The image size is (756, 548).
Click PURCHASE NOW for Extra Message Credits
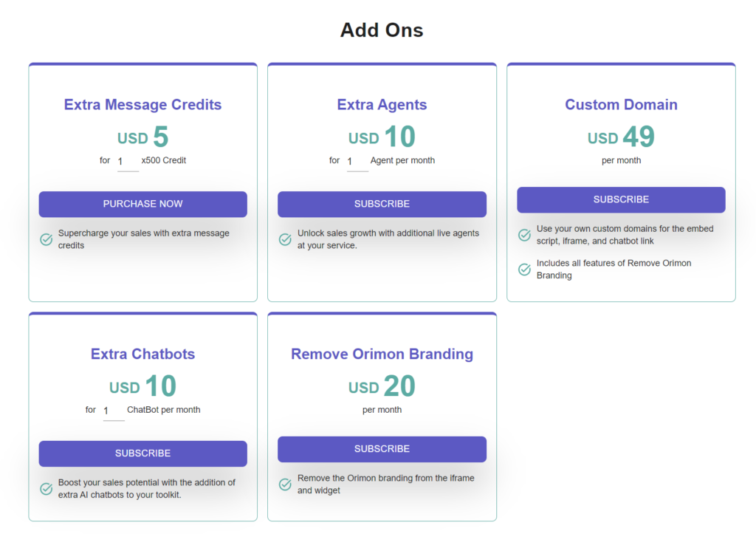coord(142,204)
